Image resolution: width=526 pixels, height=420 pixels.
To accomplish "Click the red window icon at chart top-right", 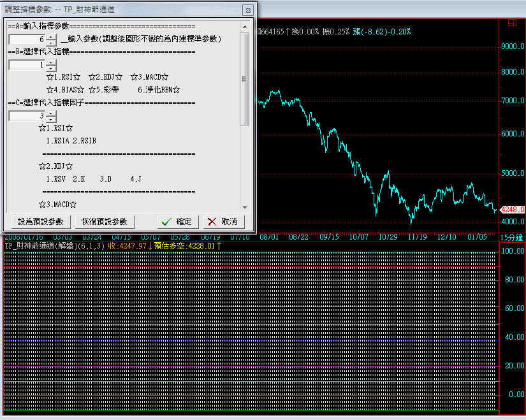I will tap(512, 23).
